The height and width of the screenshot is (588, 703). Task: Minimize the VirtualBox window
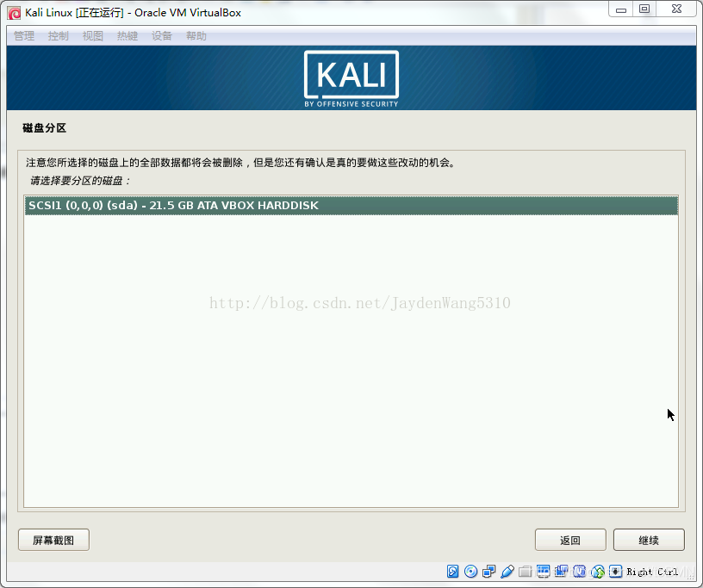click(621, 9)
